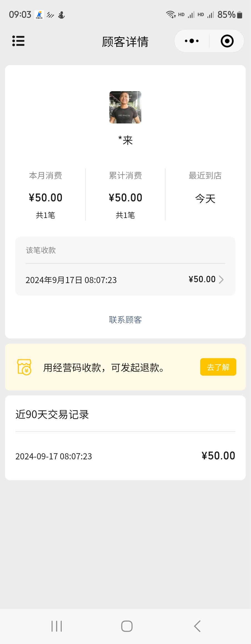
Task: Click 联系顾客 link
Action: click(125, 320)
